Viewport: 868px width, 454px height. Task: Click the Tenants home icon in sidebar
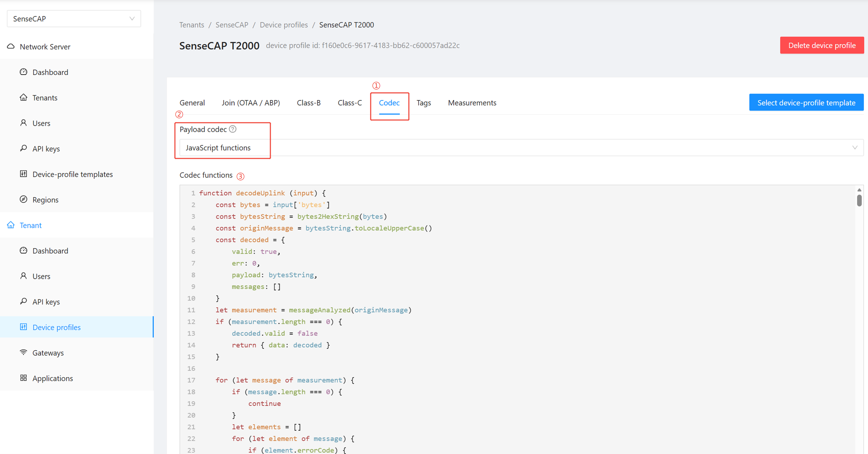pos(23,97)
